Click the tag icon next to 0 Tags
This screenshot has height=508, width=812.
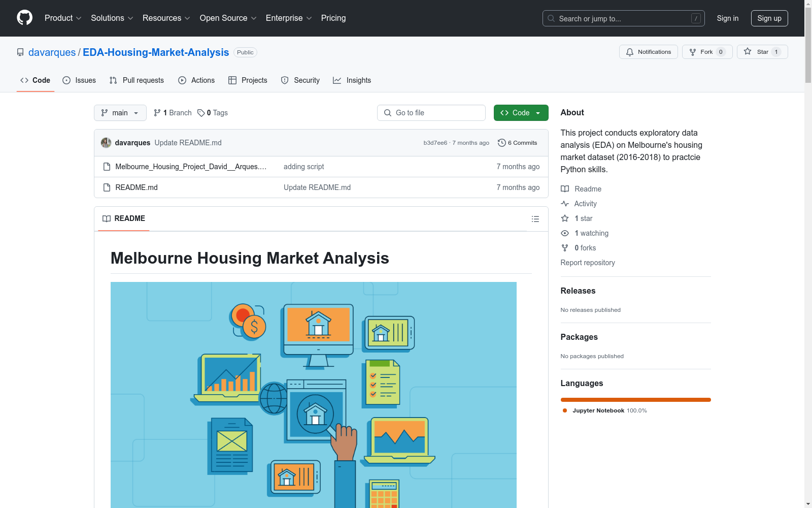coord(201,113)
